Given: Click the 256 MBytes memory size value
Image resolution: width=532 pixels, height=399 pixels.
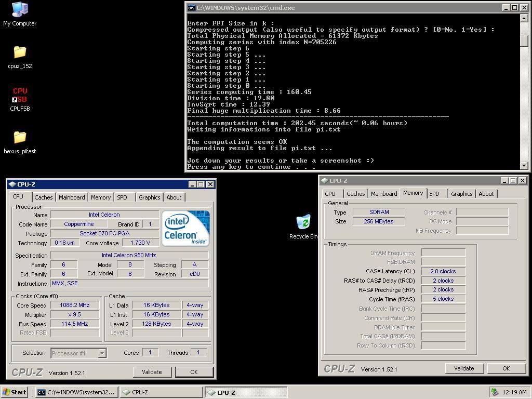Looking at the screenshot, I should click(379, 221).
